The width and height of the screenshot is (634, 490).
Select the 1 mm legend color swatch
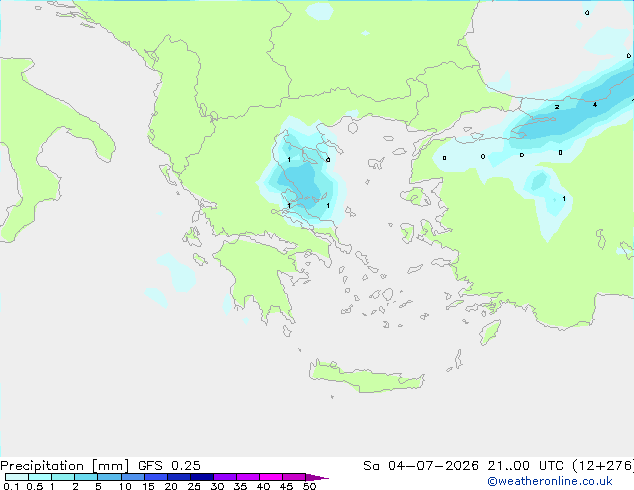point(63,477)
